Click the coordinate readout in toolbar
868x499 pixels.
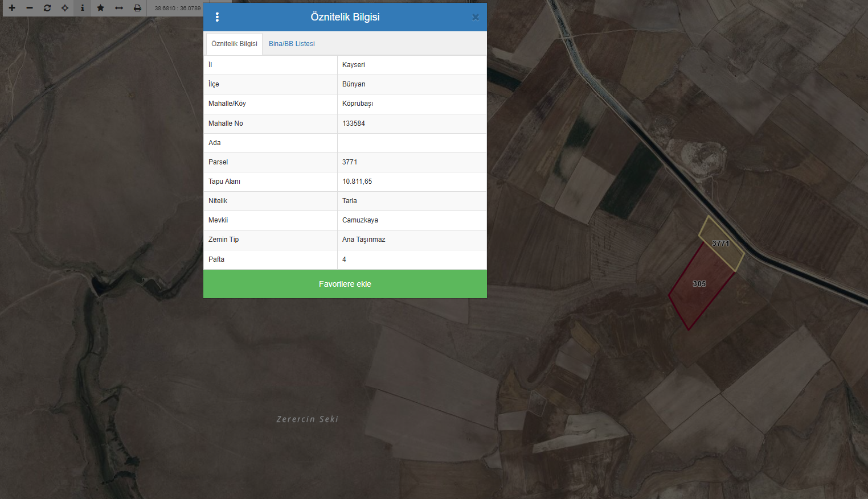click(x=178, y=9)
